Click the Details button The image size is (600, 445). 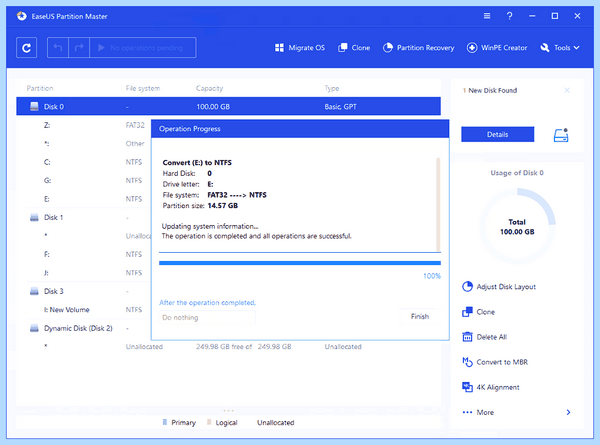click(497, 134)
